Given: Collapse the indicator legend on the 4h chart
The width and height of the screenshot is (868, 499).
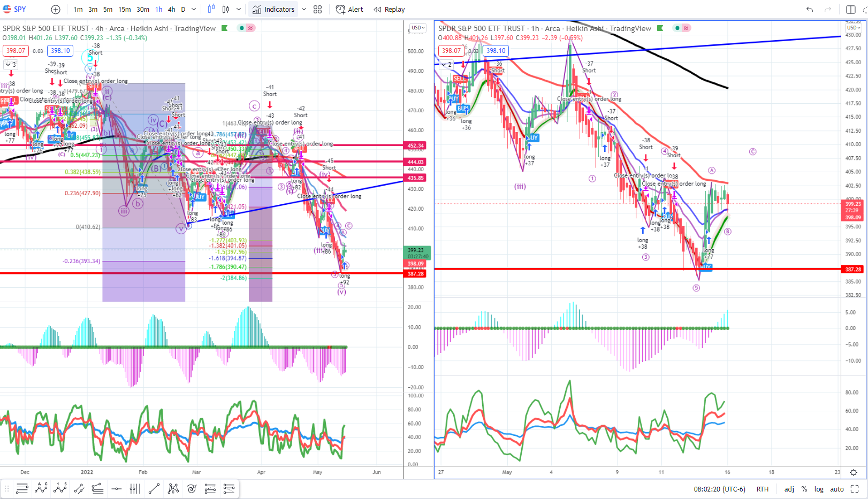Looking at the screenshot, I should [x=11, y=64].
